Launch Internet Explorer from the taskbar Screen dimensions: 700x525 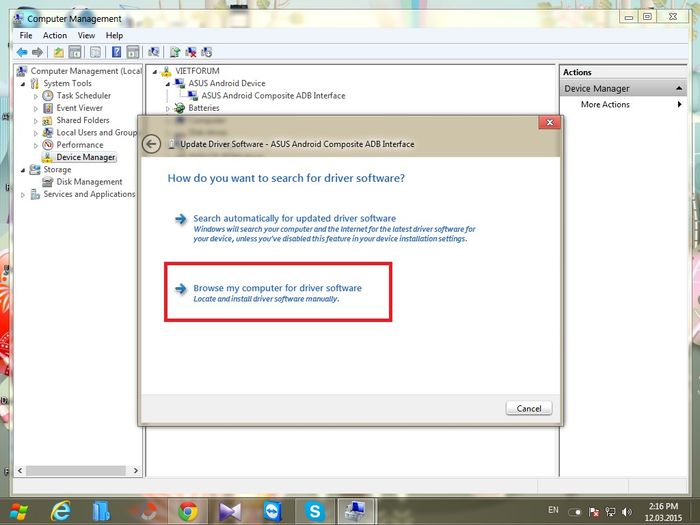click(x=61, y=511)
